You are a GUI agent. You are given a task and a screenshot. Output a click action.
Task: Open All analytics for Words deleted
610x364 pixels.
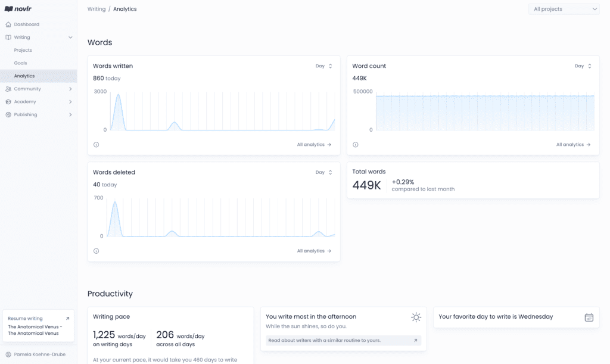[314, 251]
